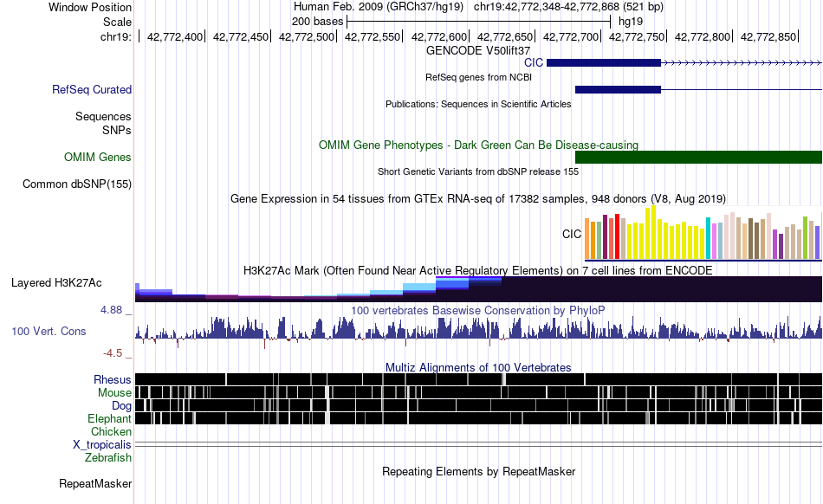Select the Common dbSNP(155) track label

[x=76, y=184]
